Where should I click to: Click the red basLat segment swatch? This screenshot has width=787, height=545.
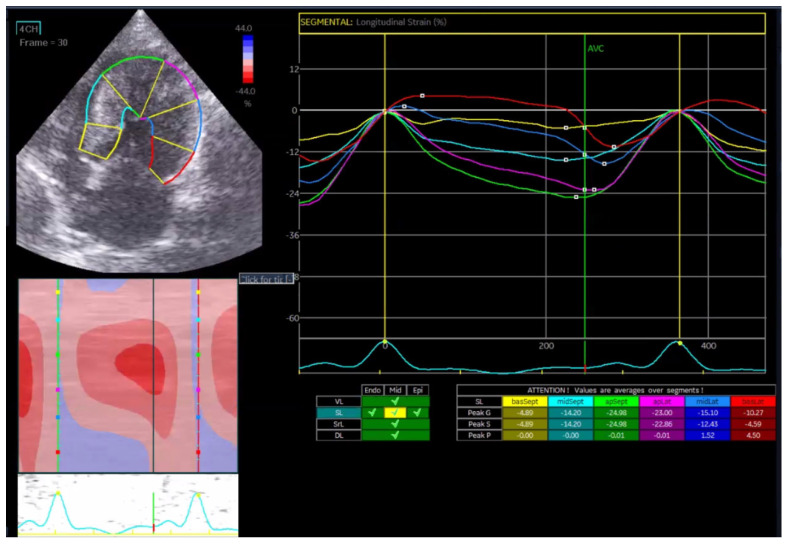pos(753,401)
